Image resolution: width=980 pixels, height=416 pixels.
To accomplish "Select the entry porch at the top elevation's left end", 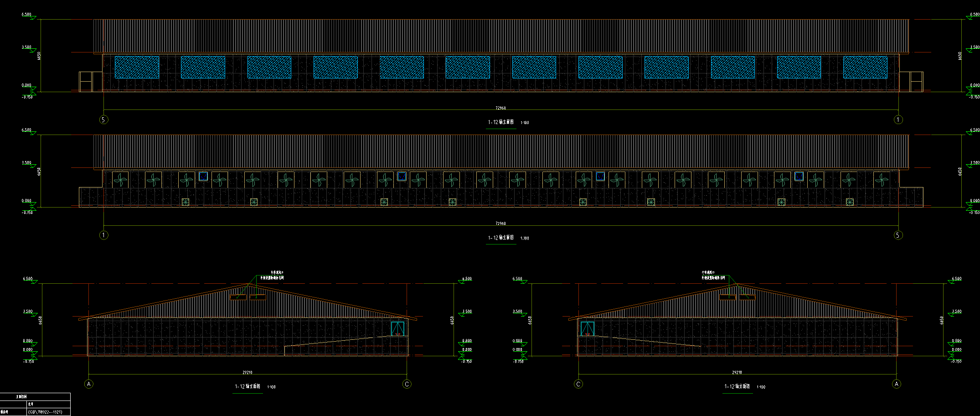I will tap(87, 82).
